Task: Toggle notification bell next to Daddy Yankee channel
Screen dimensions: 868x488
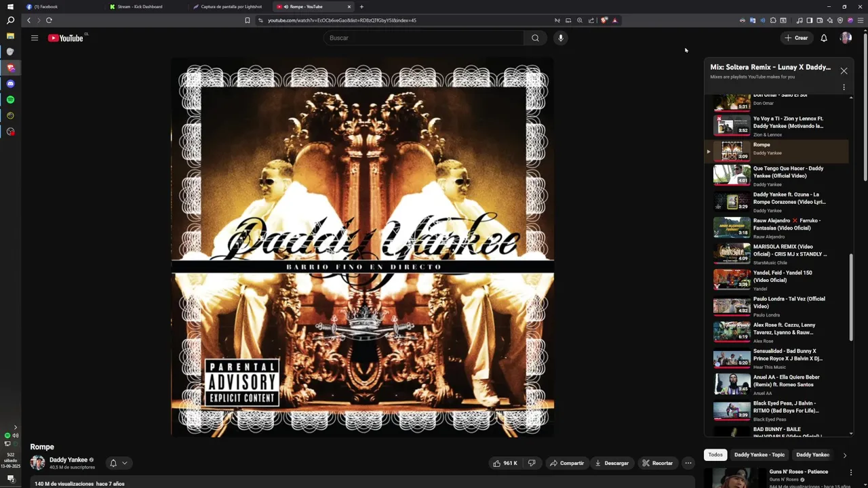Action: 113,463
